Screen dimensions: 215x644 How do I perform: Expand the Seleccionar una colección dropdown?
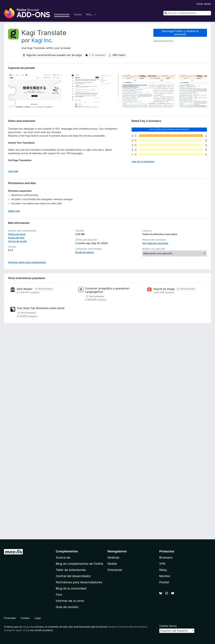[x=174, y=253]
